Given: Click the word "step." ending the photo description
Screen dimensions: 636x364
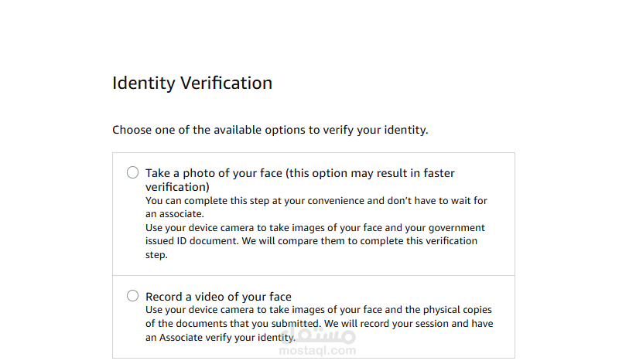Looking at the screenshot, I should pos(157,254).
